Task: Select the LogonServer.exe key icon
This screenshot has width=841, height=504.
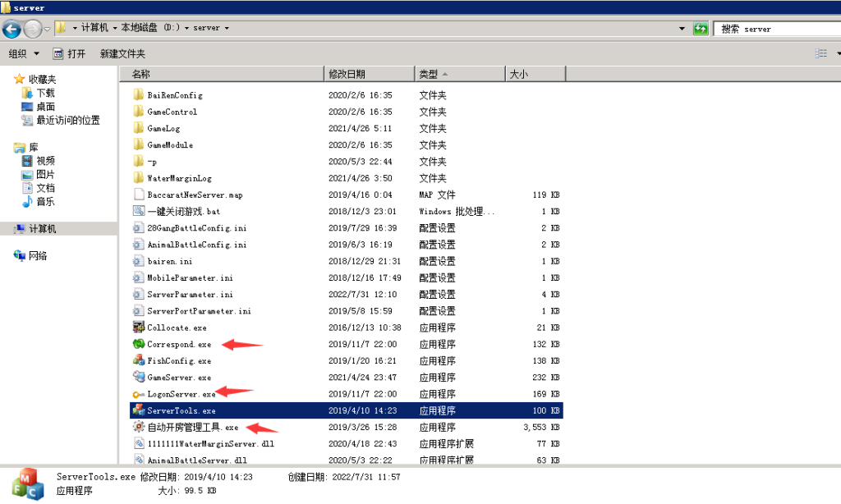Action: [139, 394]
